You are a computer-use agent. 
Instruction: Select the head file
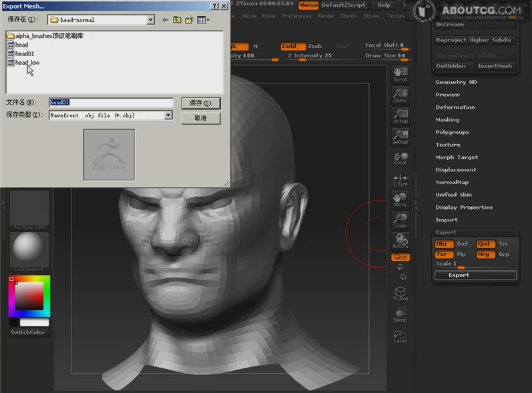[18, 45]
